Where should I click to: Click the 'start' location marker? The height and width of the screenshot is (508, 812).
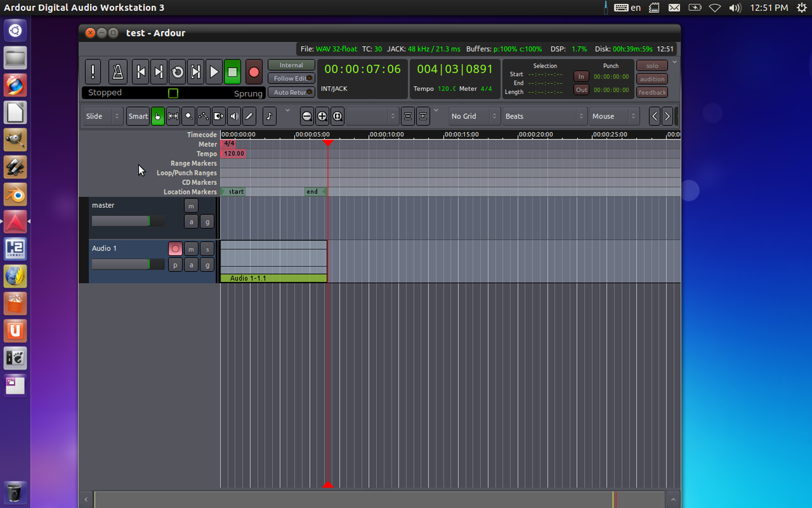pyautogui.click(x=233, y=192)
